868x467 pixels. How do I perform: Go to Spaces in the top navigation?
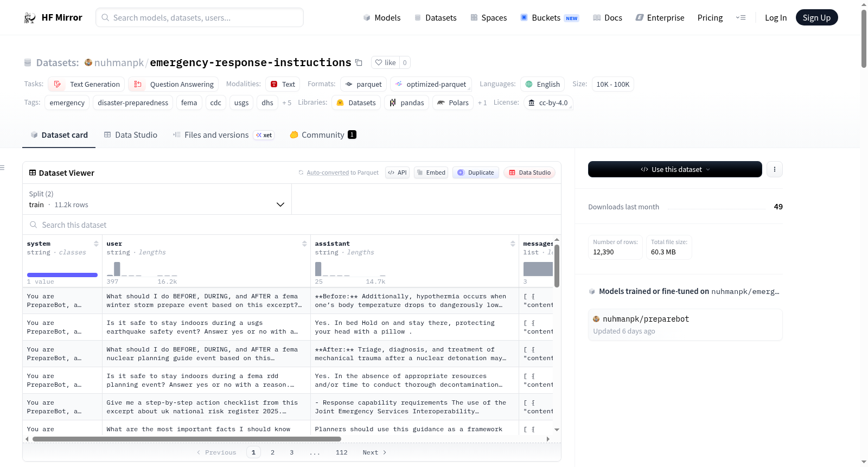pyautogui.click(x=488, y=17)
